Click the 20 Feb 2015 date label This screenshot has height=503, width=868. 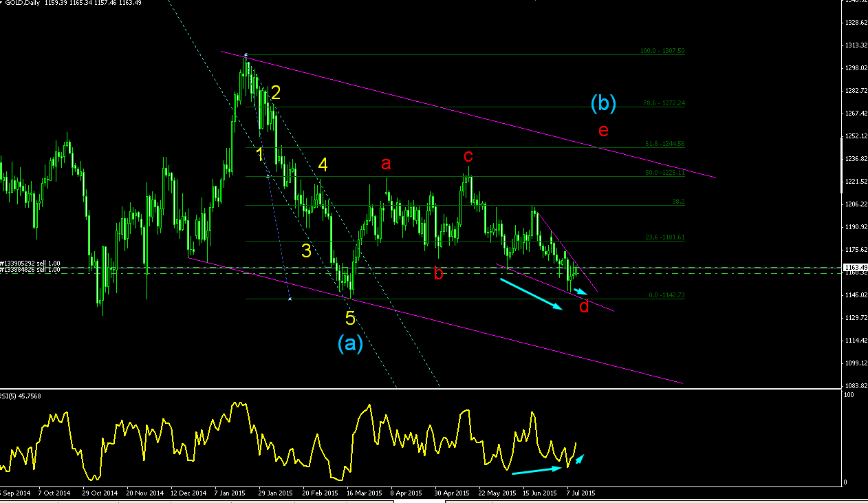(320, 493)
